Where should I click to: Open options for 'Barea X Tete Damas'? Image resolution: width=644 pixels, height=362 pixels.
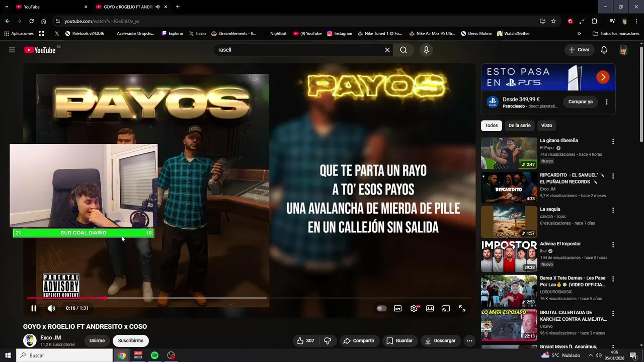tap(613, 279)
